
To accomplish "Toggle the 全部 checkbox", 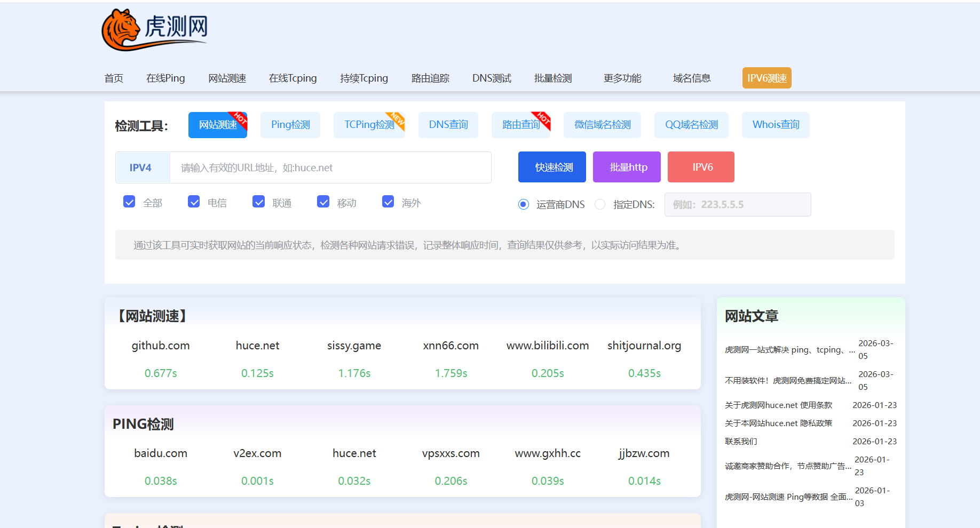I will (129, 202).
